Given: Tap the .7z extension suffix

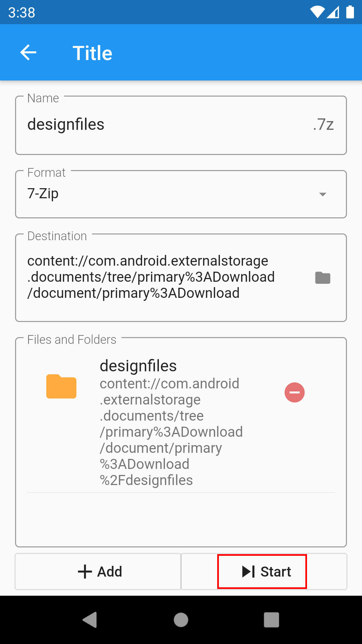Looking at the screenshot, I should pyautogui.click(x=323, y=124).
